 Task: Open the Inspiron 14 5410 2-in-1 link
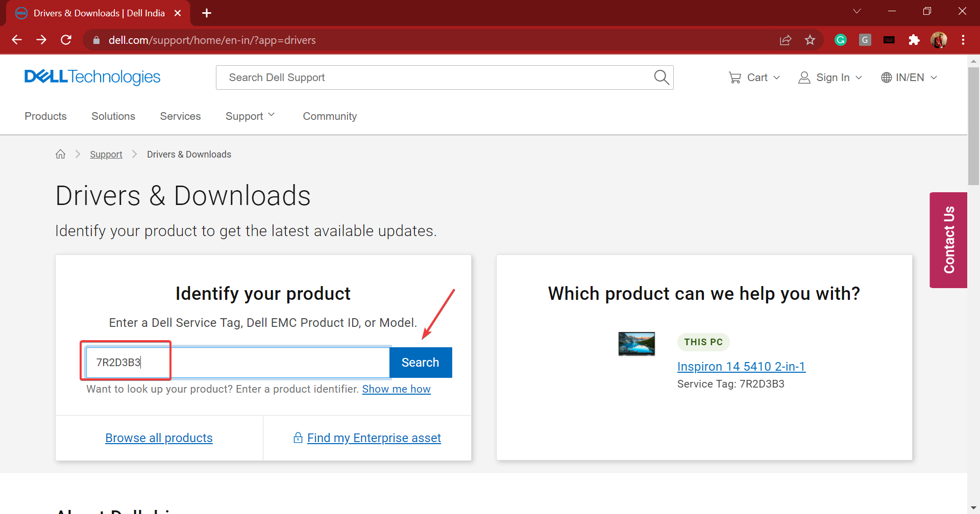pos(741,366)
